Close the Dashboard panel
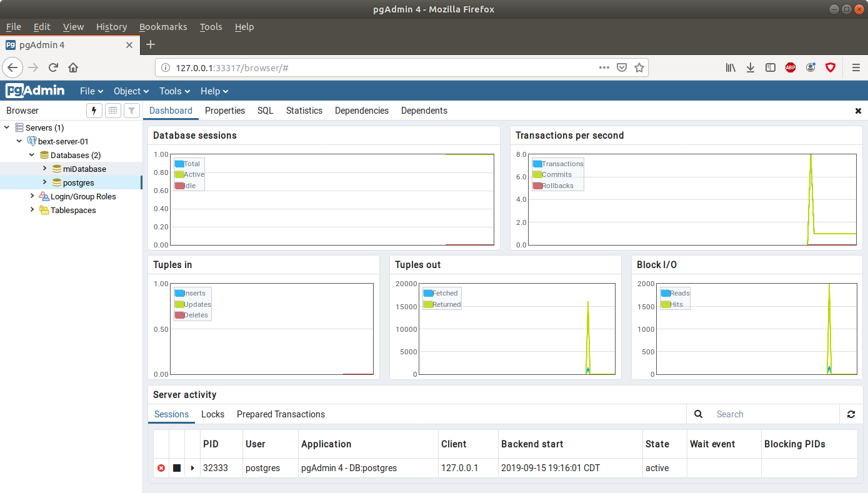The height and width of the screenshot is (493, 868). [858, 111]
